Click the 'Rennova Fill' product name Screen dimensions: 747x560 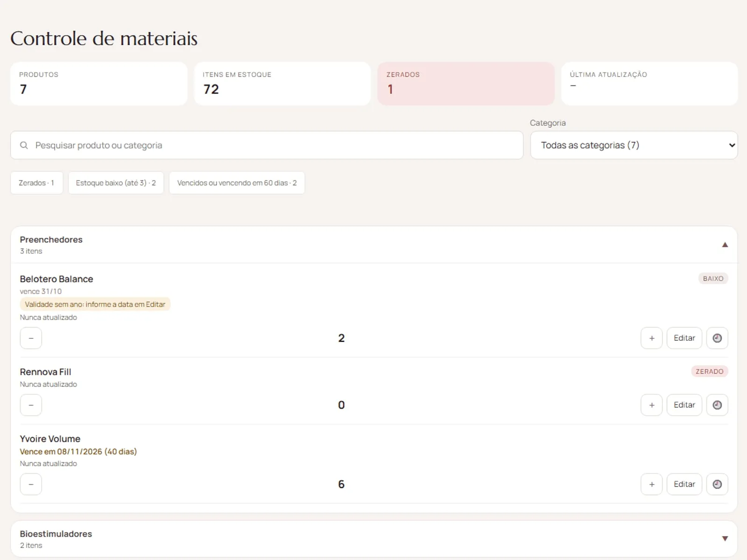pos(45,372)
